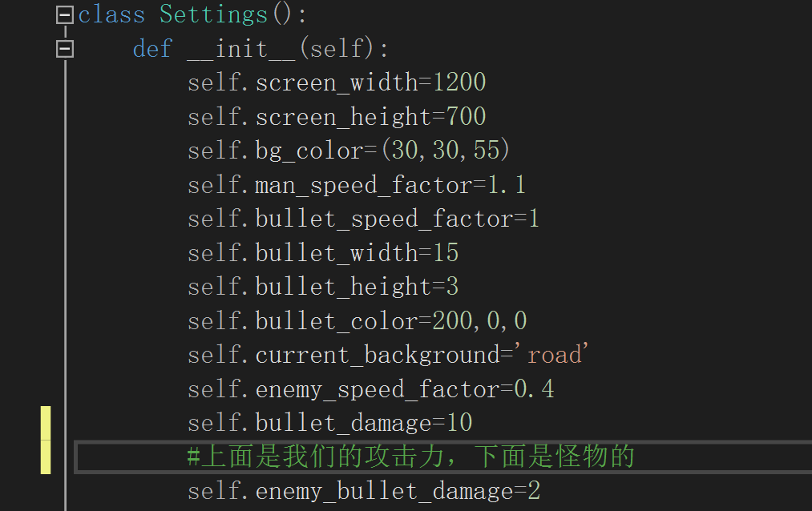Viewport: 812px width, 511px height.
Task: Click the green Chinese comment line
Action: [410, 457]
